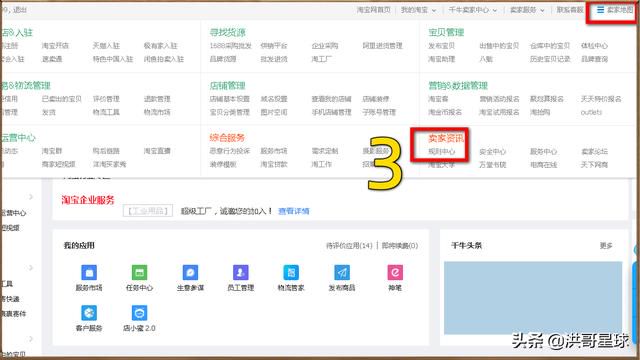640x360 pixels.
Task: Open 营销活动报名 link
Action: click(499, 99)
